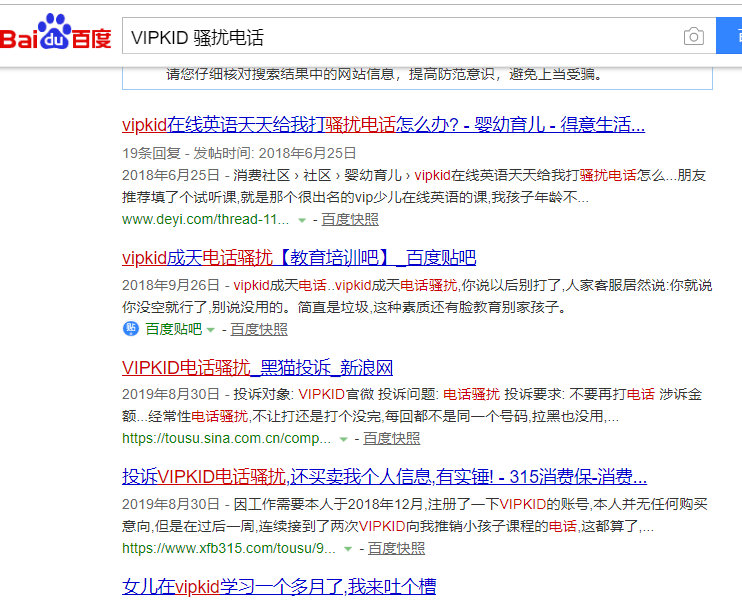Open camera image search icon
Screen dimensions: 742x601
pos(693,36)
